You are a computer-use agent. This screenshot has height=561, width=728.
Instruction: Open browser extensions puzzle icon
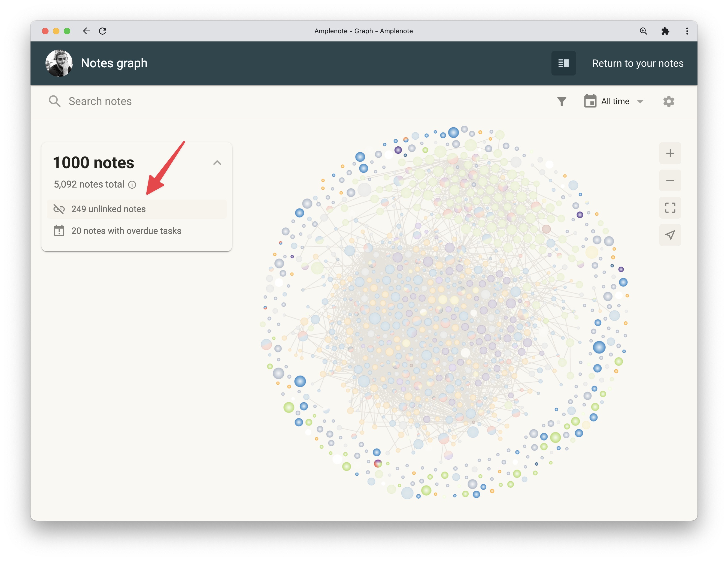click(x=665, y=31)
